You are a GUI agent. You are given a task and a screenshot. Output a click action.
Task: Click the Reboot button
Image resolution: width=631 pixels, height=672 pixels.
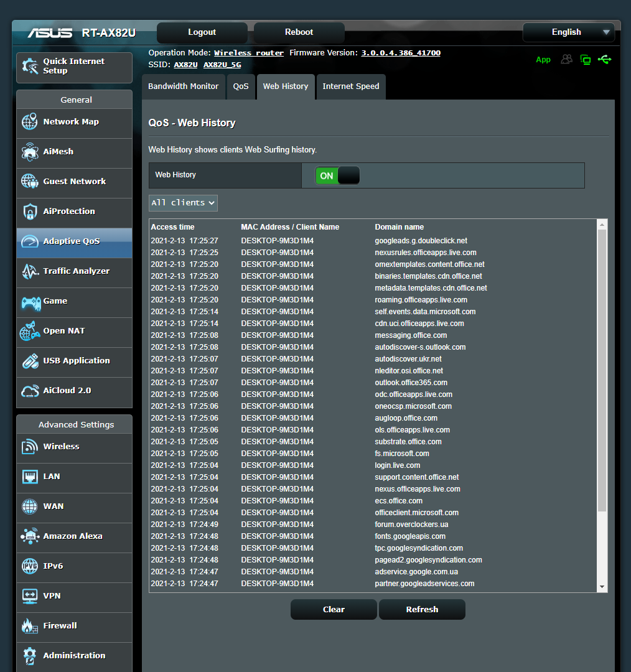(x=299, y=32)
